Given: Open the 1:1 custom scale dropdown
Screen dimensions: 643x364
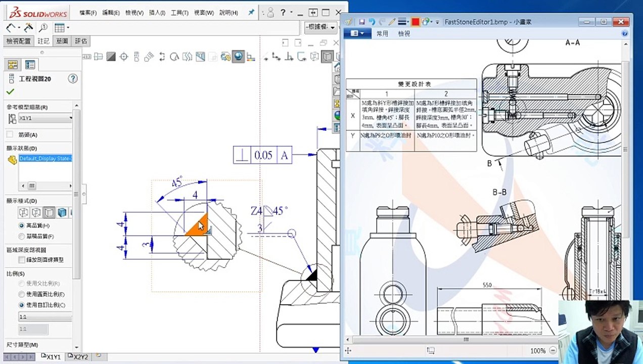Looking at the screenshot, I should tap(45, 316).
